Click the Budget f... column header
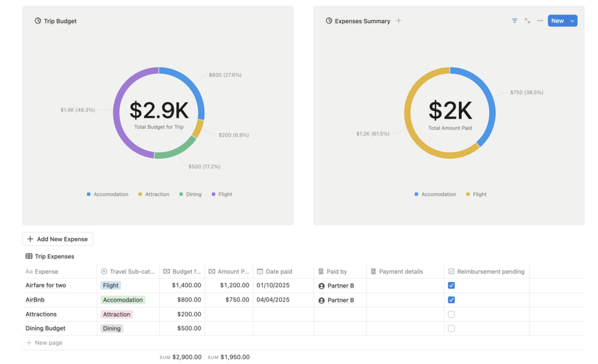The height and width of the screenshot is (364, 598). click(182, 271)
